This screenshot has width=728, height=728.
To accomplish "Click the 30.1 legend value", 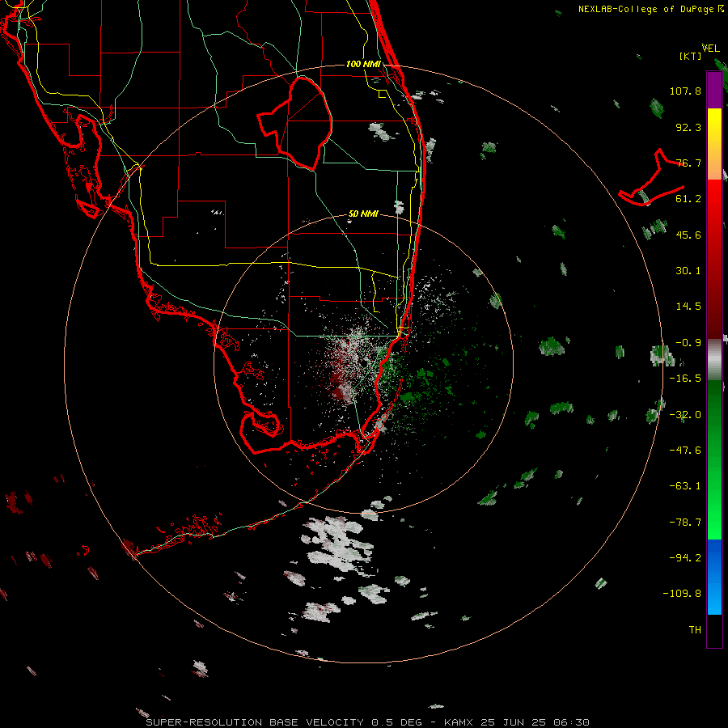I will (x=688, y=271).
